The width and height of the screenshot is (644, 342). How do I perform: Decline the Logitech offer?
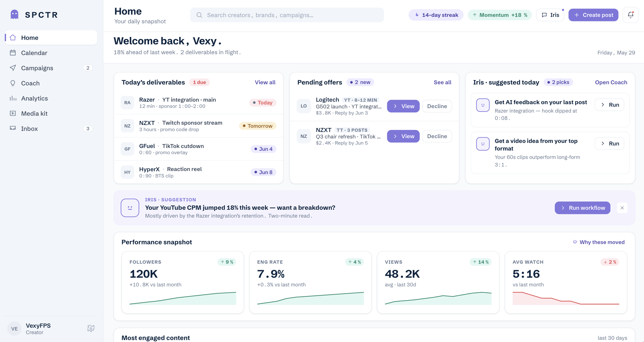[x=437, y=106]
